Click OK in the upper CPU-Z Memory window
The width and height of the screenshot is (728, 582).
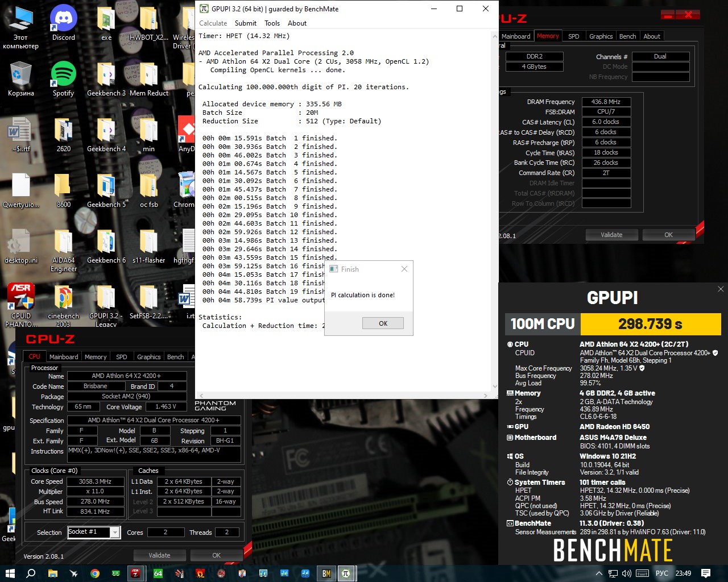point(668,235)
